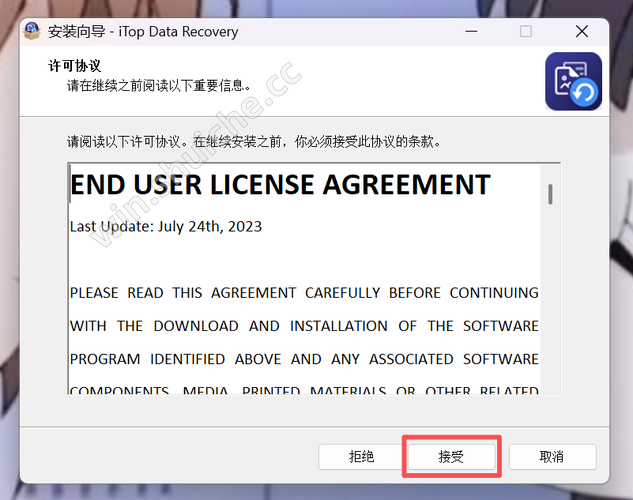Click the title text 安装向导 - iTop Data Recovery
This screenshot has height=500, width=633.
pyautogui.click(x=143, y=31)
